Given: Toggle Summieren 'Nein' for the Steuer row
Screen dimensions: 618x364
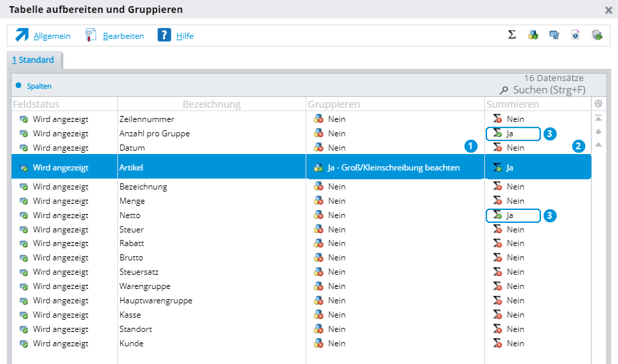Looking at the screenshot, I should 515,229.
